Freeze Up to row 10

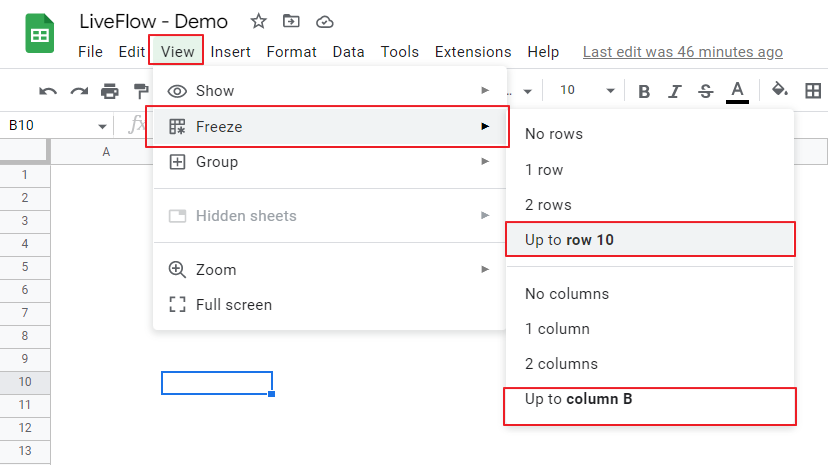[x=650, y=240]
